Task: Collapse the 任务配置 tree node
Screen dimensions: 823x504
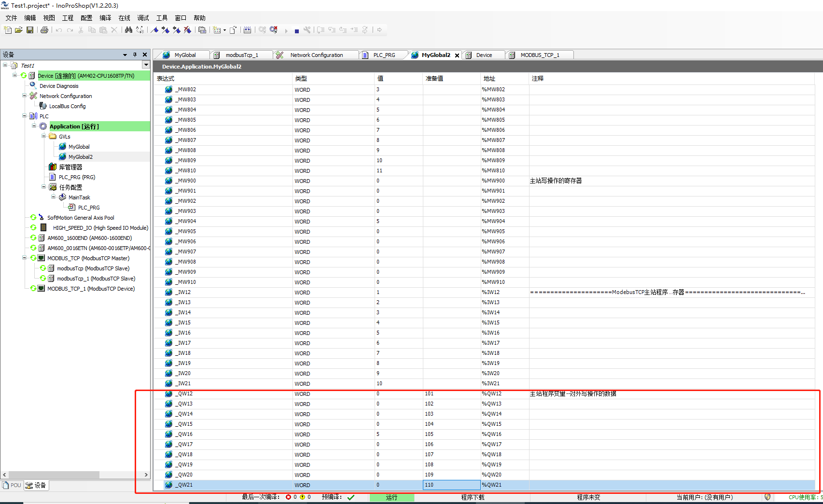Action: [43, 187]
